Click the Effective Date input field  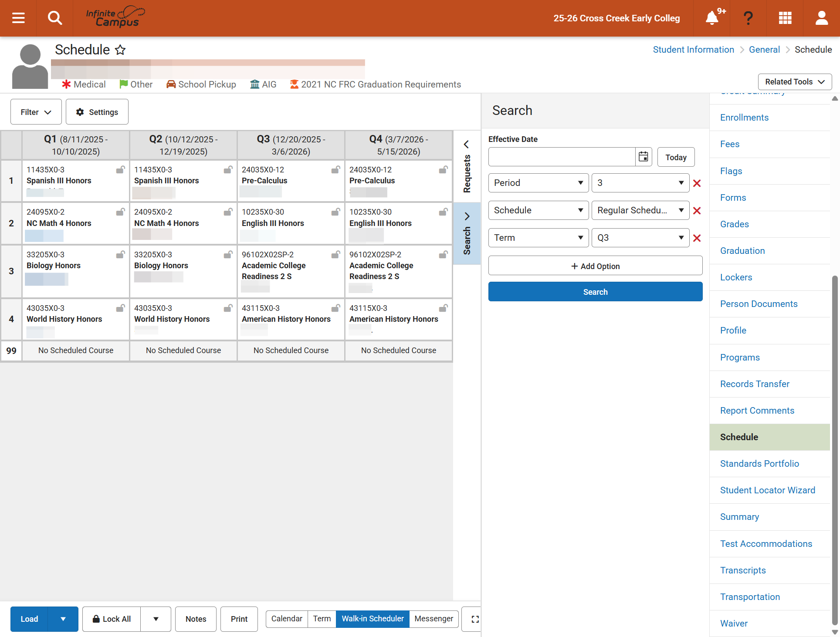[x=562, y=157]
